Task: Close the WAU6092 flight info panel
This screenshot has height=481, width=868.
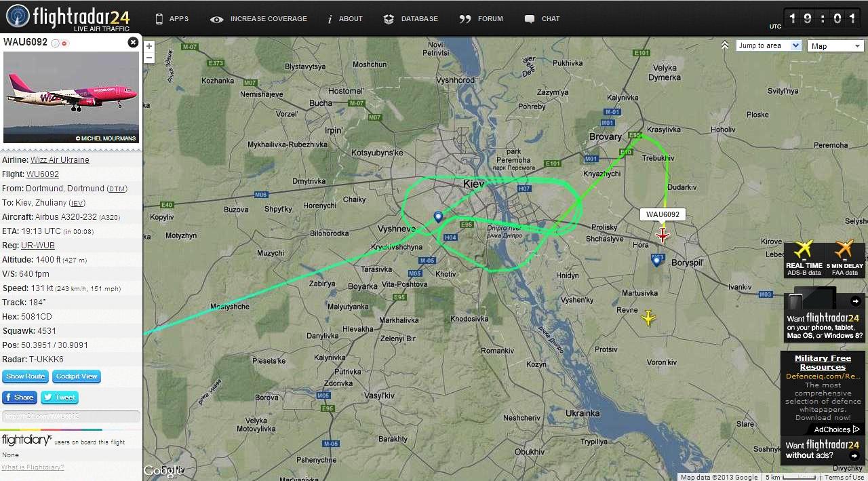Action: (133, 42)
